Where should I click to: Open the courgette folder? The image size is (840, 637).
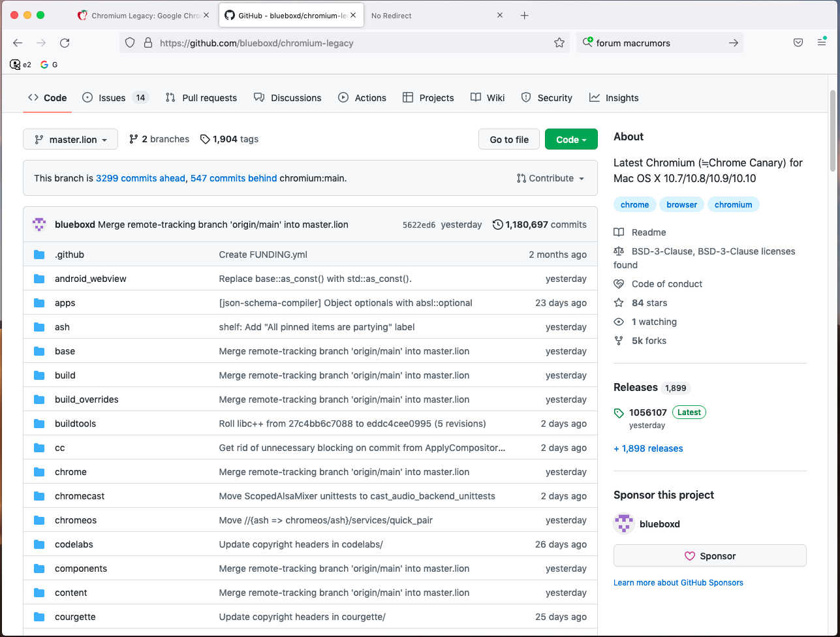pos(75,617)
